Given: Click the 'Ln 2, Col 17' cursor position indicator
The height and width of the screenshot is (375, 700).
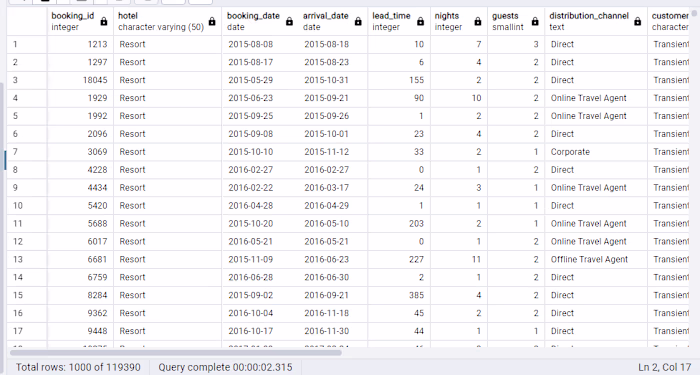Looking at the screenshot, I should (x=664, y=367).
